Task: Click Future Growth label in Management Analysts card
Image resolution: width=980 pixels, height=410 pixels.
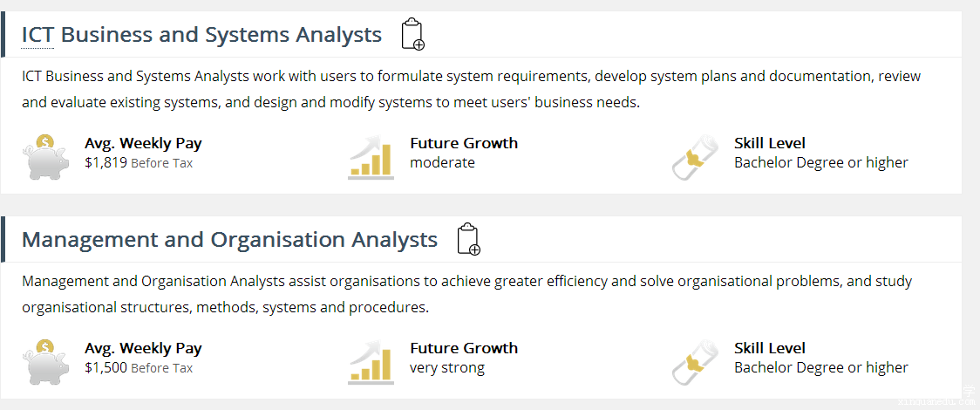Action: pos(464,348)
